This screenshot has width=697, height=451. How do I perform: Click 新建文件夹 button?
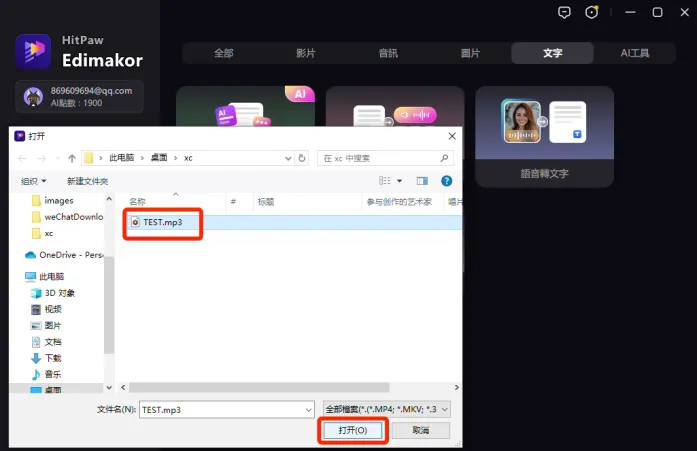pyautogui.click(x=88, y=181)
